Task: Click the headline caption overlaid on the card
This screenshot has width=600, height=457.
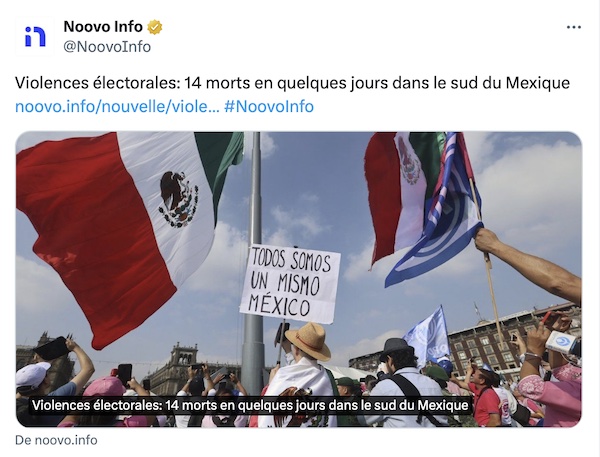Action: pyautogui.click(x=250, y=405)
